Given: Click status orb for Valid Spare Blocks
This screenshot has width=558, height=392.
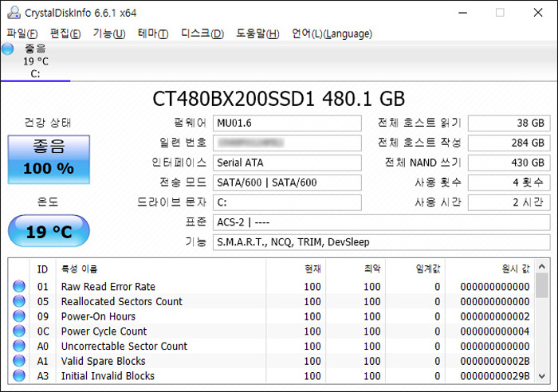Looking at the screenshot, I should 19,361.
